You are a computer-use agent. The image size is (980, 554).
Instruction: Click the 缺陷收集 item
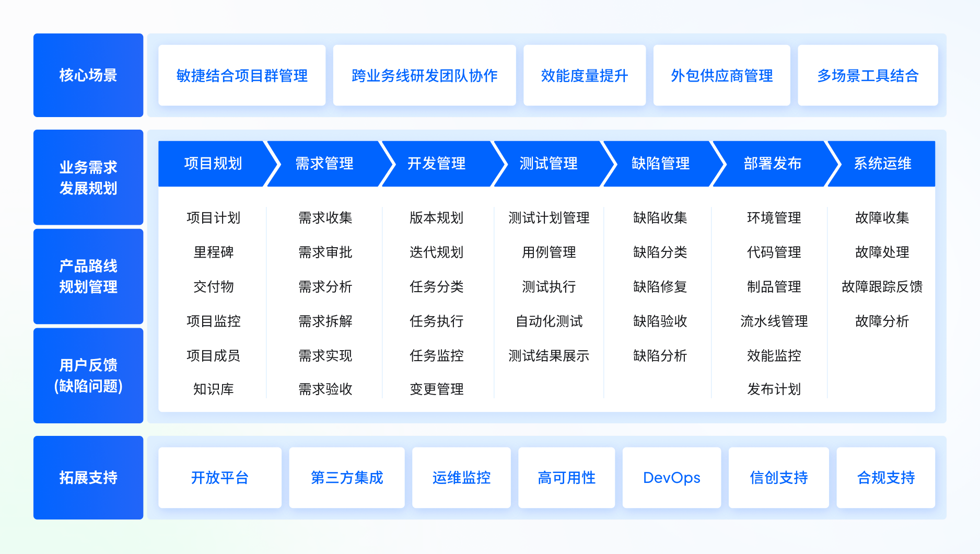660,217
